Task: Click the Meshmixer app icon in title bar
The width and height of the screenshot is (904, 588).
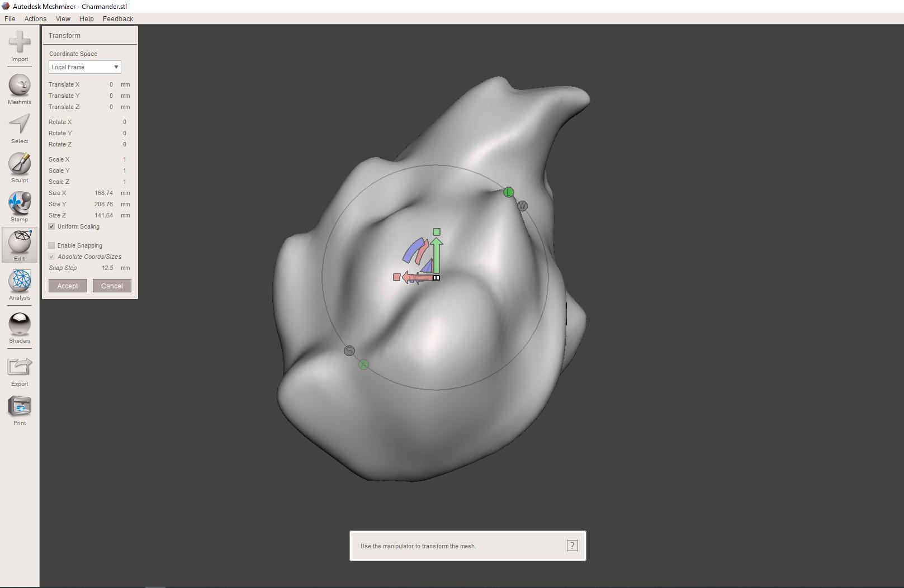Action: click(x=6, y=6)
